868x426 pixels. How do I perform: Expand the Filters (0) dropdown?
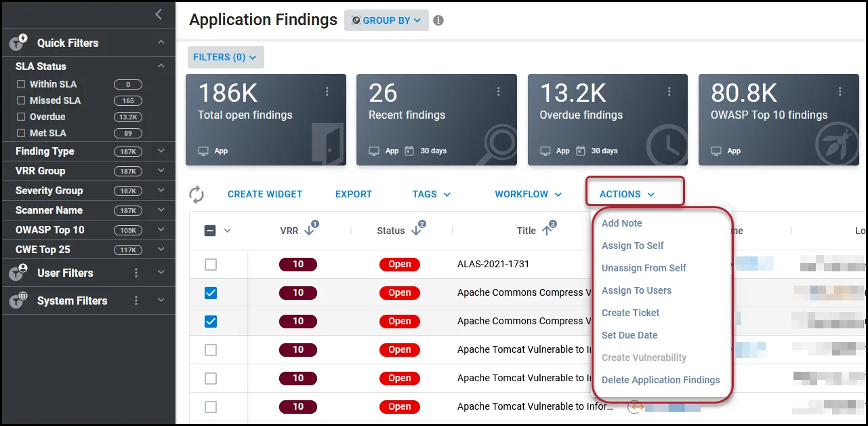point(225,57)
